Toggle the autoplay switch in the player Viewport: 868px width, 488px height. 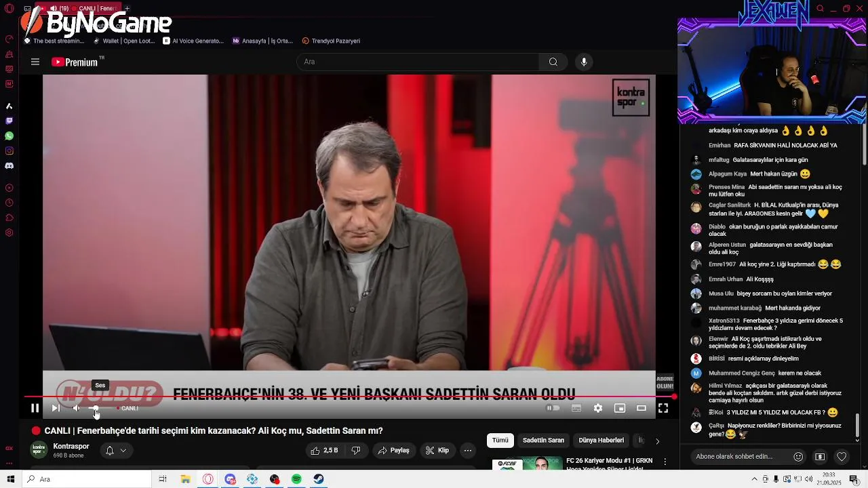553,408
